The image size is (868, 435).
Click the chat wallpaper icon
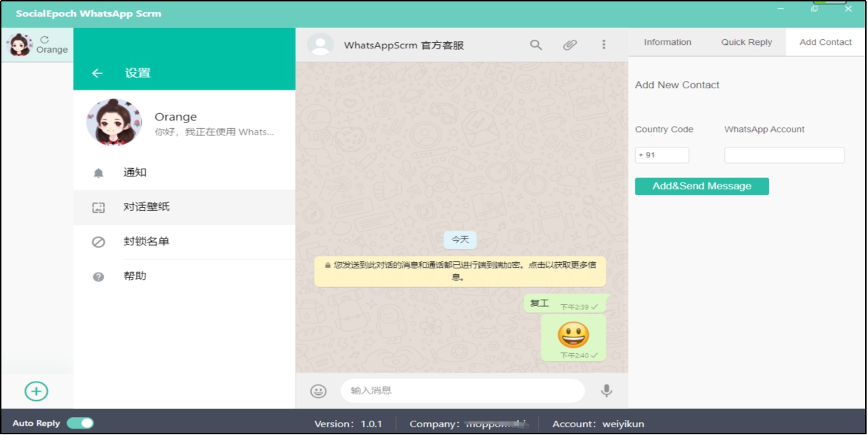[x=98, y=208]
